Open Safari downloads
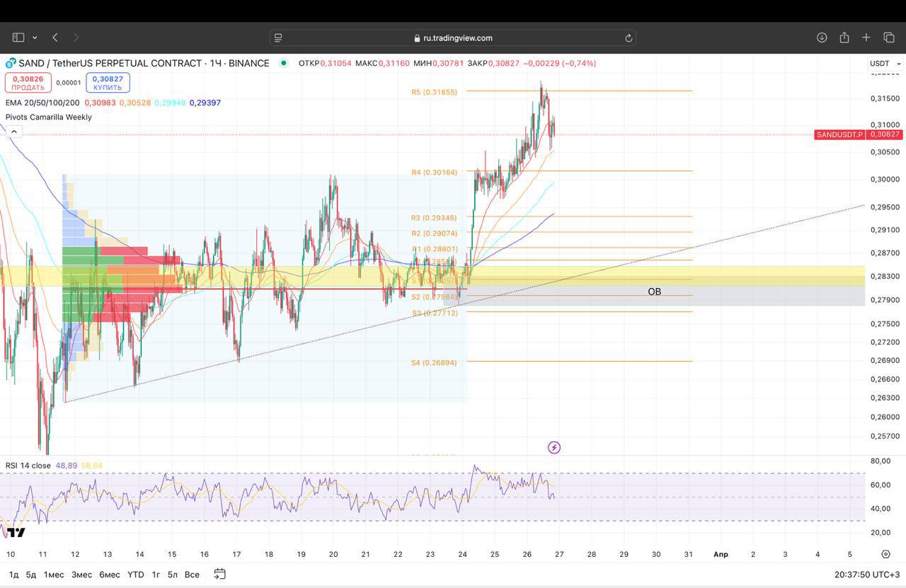 tap(822, 38)
